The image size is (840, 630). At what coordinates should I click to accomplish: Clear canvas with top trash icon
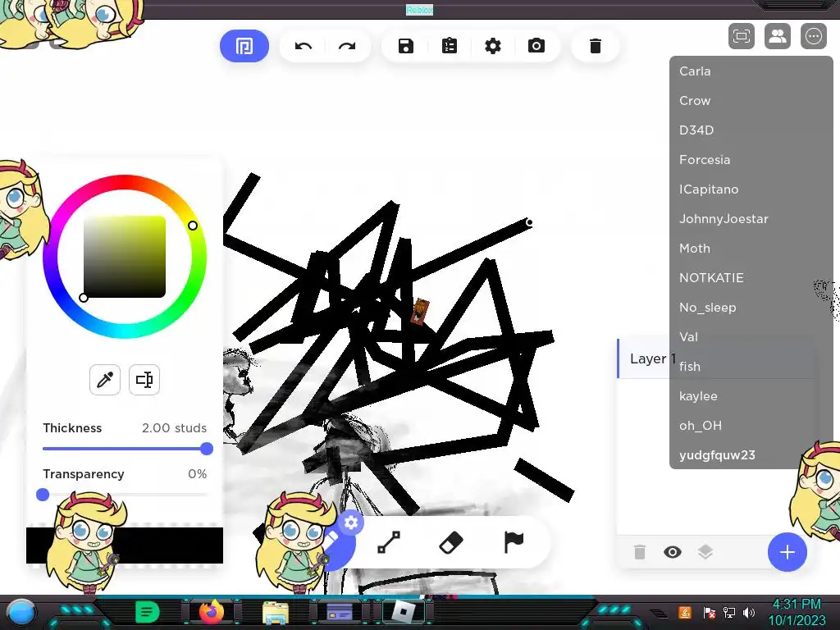596,46
